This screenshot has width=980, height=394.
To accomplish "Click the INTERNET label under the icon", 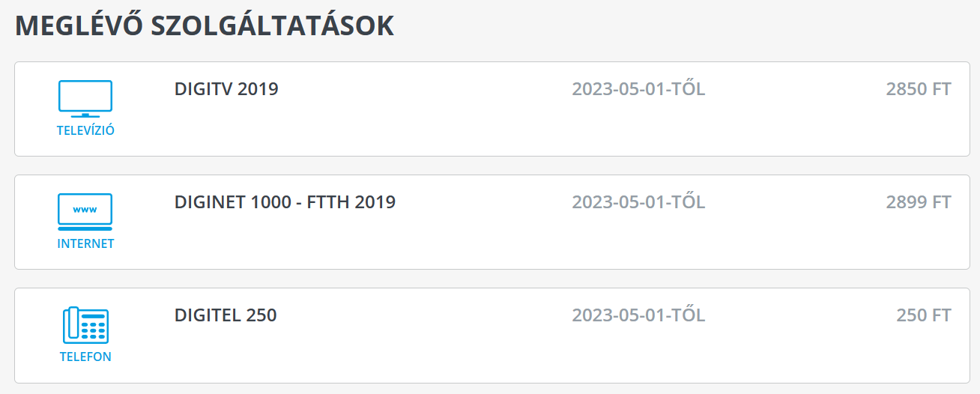I will tap(85, 244).
